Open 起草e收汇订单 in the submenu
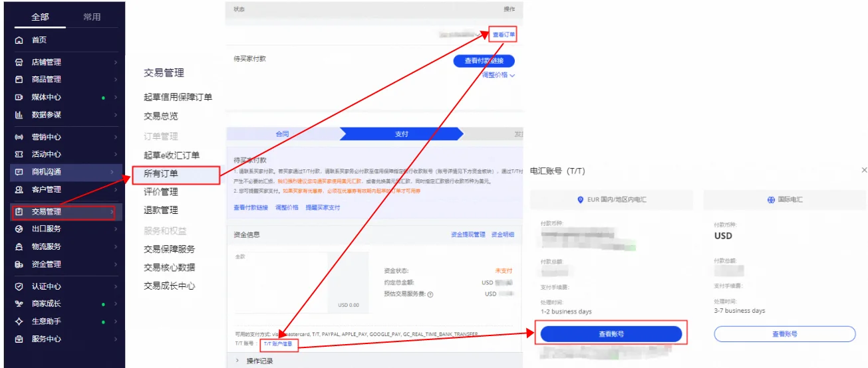868x368 pixels. click(x=172, y=155)
